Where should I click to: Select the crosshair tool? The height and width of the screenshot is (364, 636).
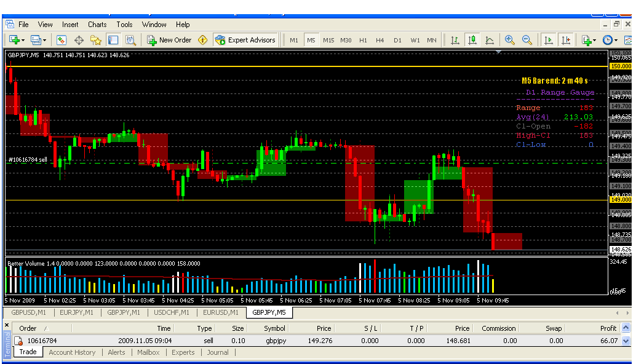click(x=79, y=40)
